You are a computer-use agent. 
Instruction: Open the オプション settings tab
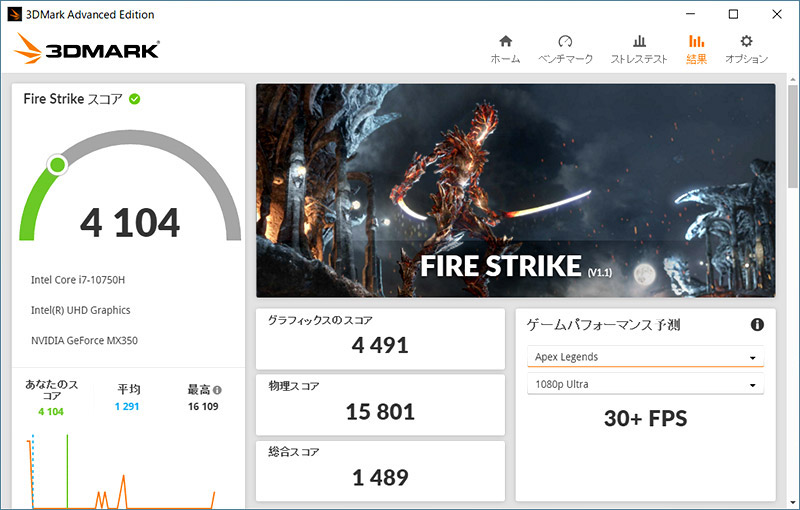[x=746, y=49]
